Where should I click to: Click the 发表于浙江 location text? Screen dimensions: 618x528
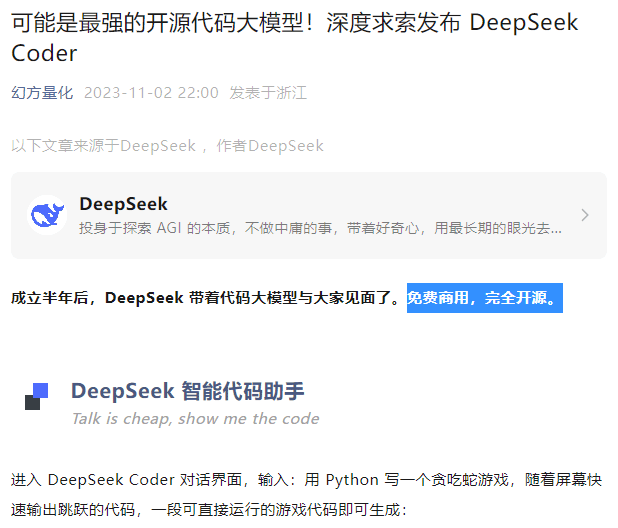click(268, 93)
